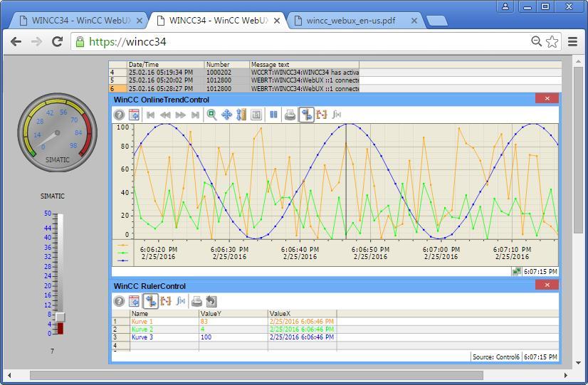This screenshot has height=385, width=588.
Task: Bookmark this page with the star
Action: [x=552, y=41]
